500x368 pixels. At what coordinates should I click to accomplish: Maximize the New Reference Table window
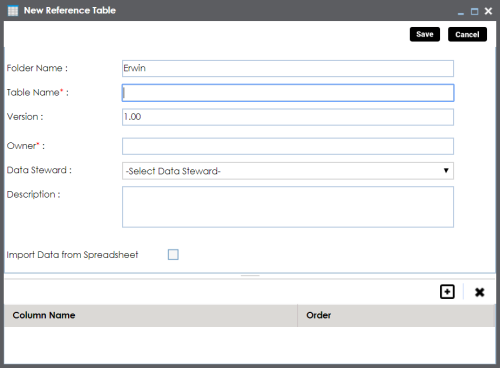[474, 11]
